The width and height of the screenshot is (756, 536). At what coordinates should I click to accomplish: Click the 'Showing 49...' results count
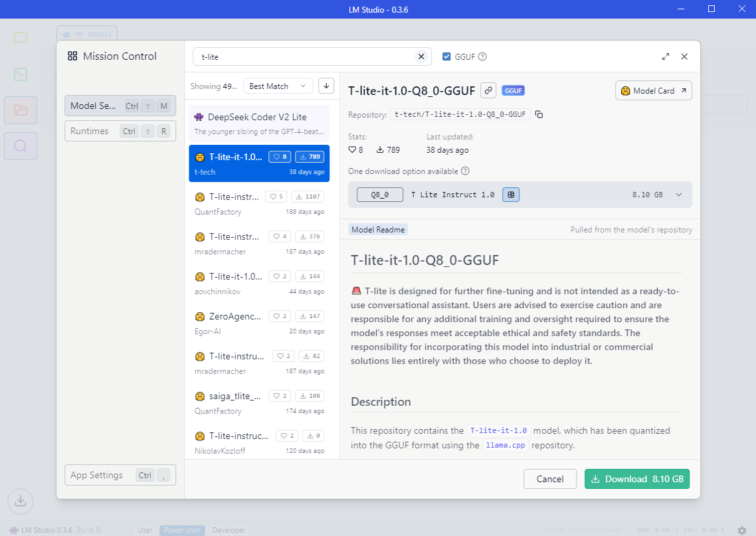click(214, 86)
